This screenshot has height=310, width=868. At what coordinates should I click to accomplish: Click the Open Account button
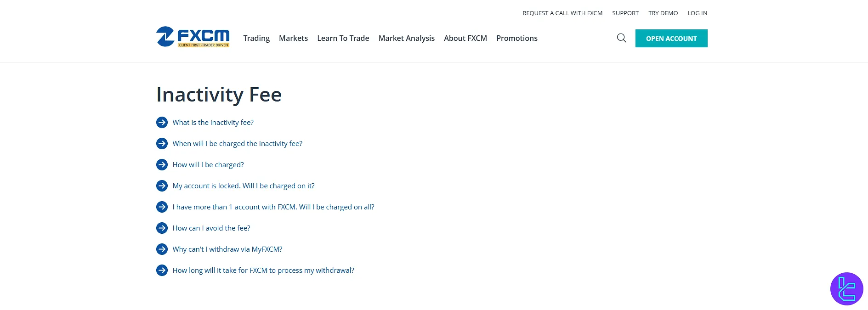click(x=671, y=39)
